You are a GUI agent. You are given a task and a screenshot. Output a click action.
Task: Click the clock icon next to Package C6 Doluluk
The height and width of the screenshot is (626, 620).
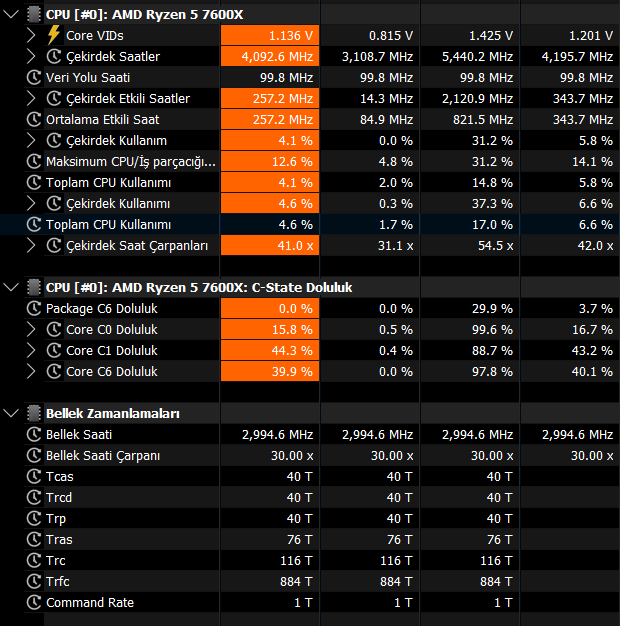click(34, 309)
